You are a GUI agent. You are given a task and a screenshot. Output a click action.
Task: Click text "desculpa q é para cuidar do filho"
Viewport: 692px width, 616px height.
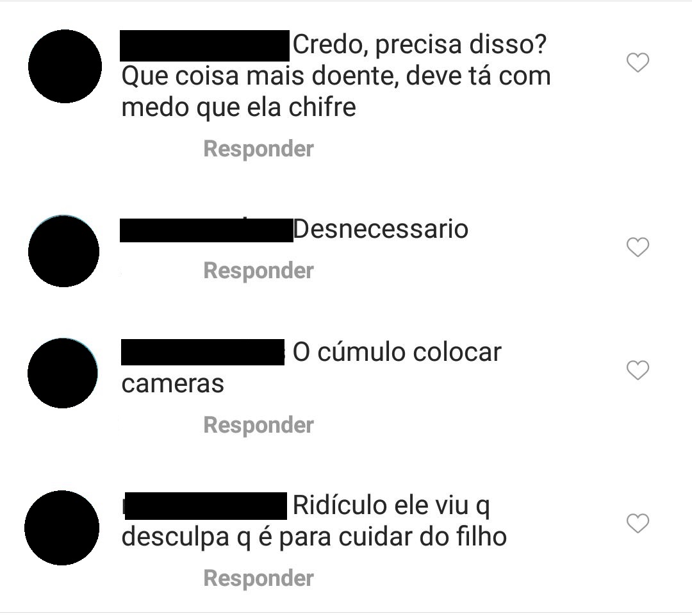tap(314, 537)
